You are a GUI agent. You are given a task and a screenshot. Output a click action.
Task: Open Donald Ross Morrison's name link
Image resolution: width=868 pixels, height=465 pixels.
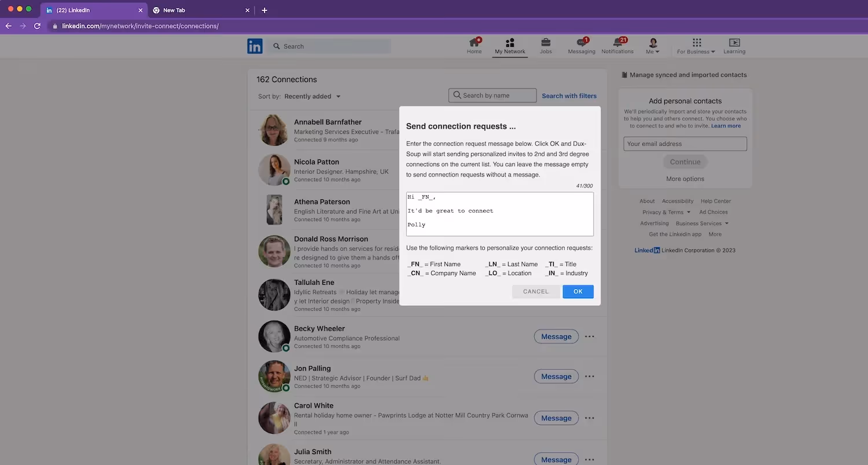coord(331,239)
